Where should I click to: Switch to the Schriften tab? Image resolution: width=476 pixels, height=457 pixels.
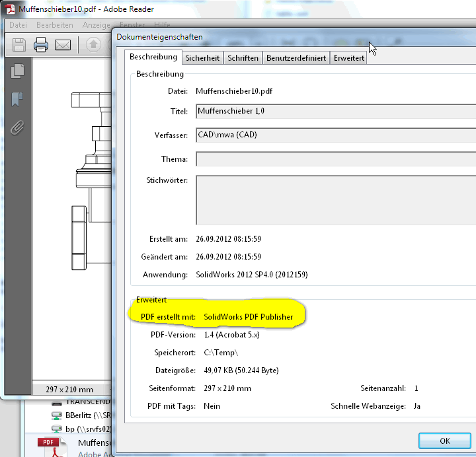click(x=243, y=58)
